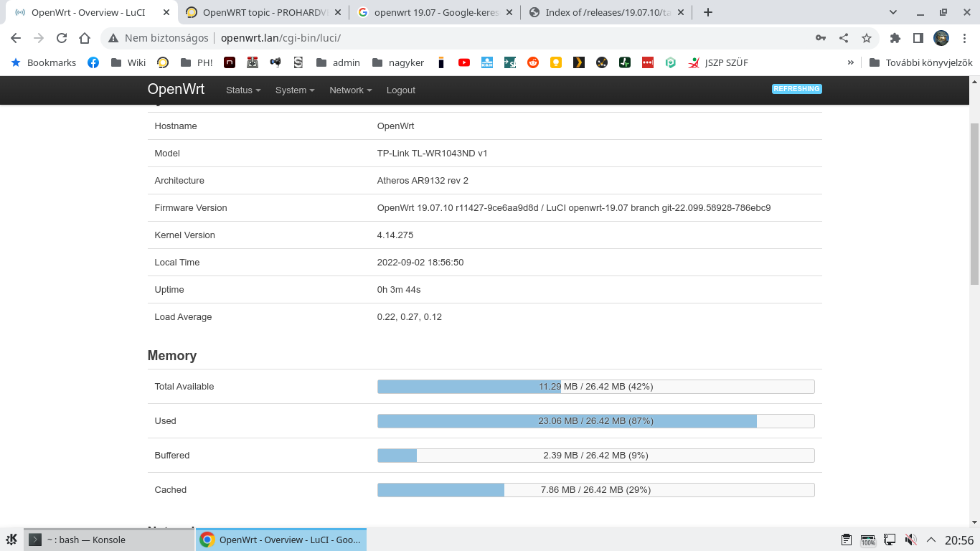
Task: Click the Logout link
Action: point(401,90)
